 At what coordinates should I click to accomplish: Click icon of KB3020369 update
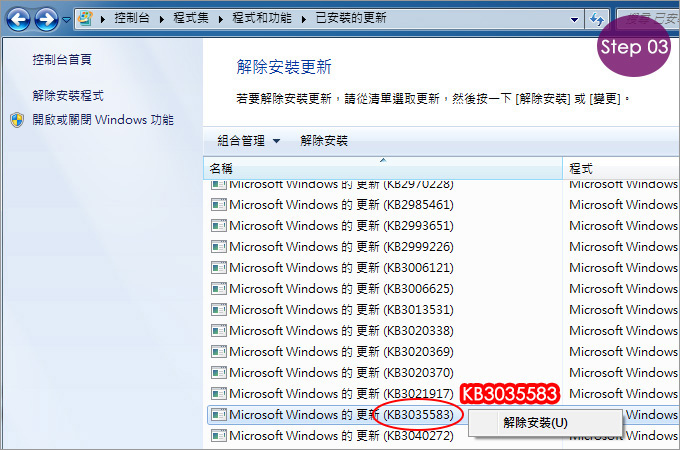click(219, 352)
